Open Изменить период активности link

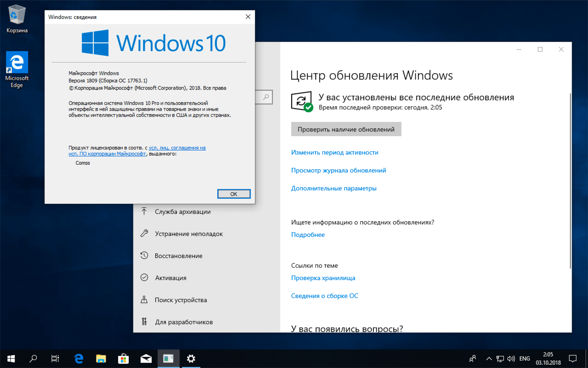pos(335,152)
